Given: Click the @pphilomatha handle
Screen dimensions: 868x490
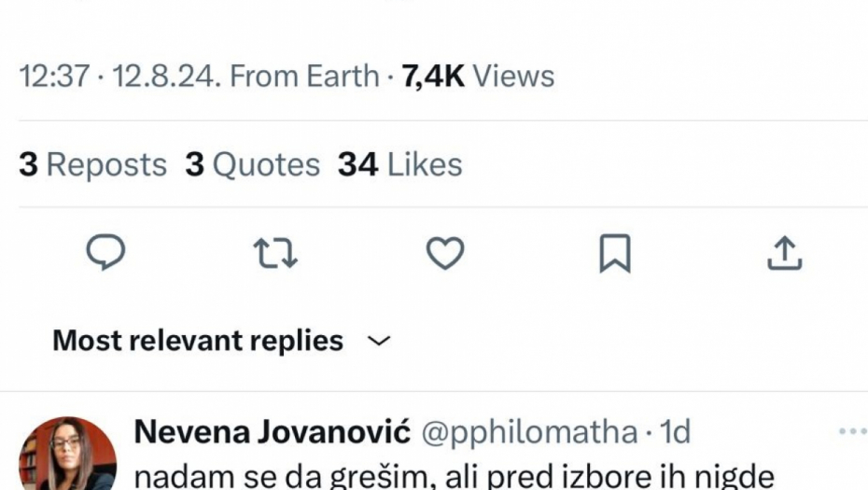Looking at the screenshot, I should (x=530, y=432).
